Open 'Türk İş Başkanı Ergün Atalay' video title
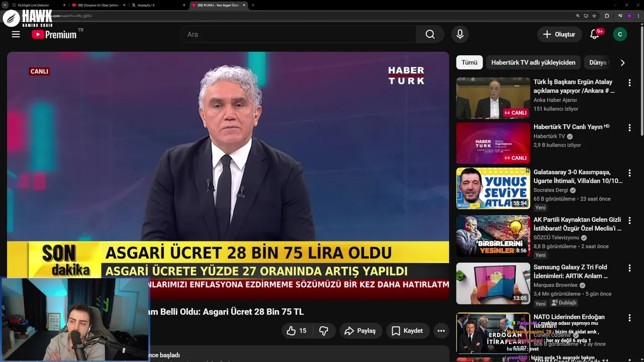The width and height of the screenshot is (644, 362). click(574, 86)
